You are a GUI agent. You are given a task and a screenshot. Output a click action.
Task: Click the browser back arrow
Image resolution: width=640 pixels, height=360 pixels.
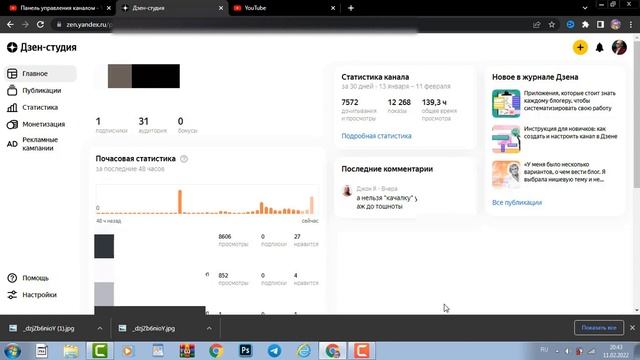[x=10, y=24]
